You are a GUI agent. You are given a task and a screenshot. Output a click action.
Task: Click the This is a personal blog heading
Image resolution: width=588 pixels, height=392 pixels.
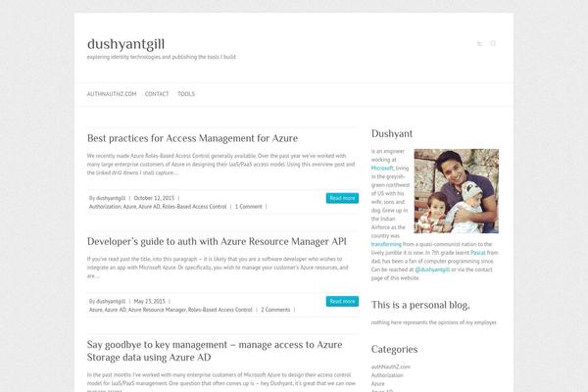420,305
